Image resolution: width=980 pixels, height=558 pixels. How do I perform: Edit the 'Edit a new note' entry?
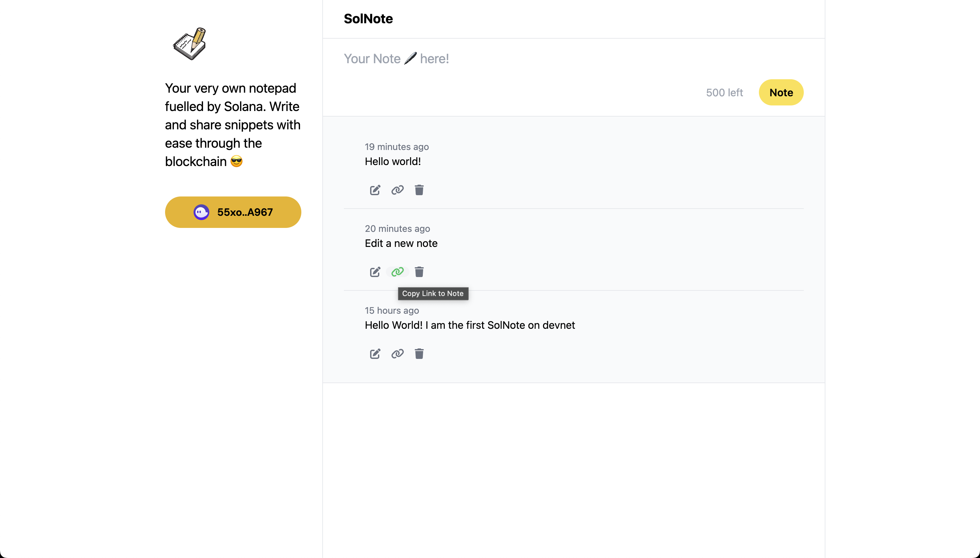coord(375,272)
